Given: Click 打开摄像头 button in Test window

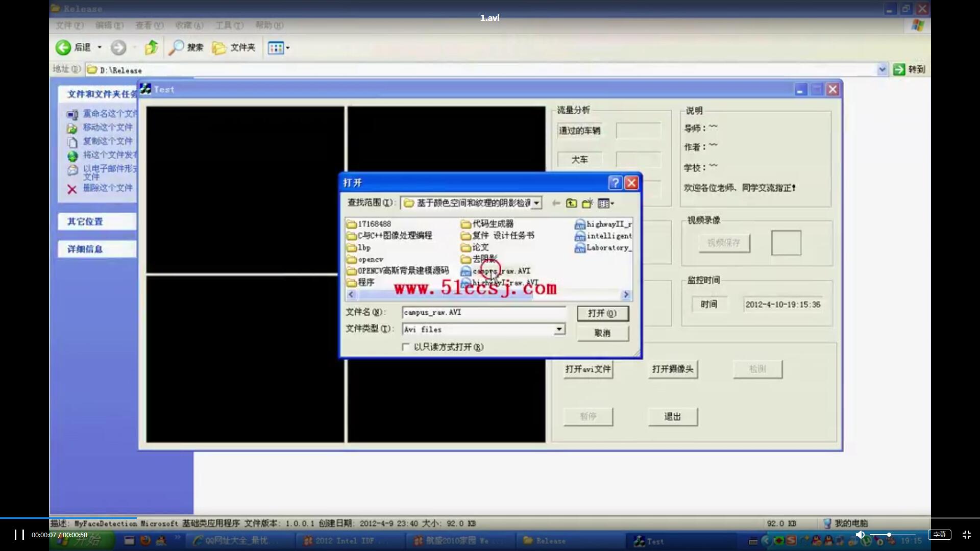Looking at the screenshot, I should coord(673,369).
